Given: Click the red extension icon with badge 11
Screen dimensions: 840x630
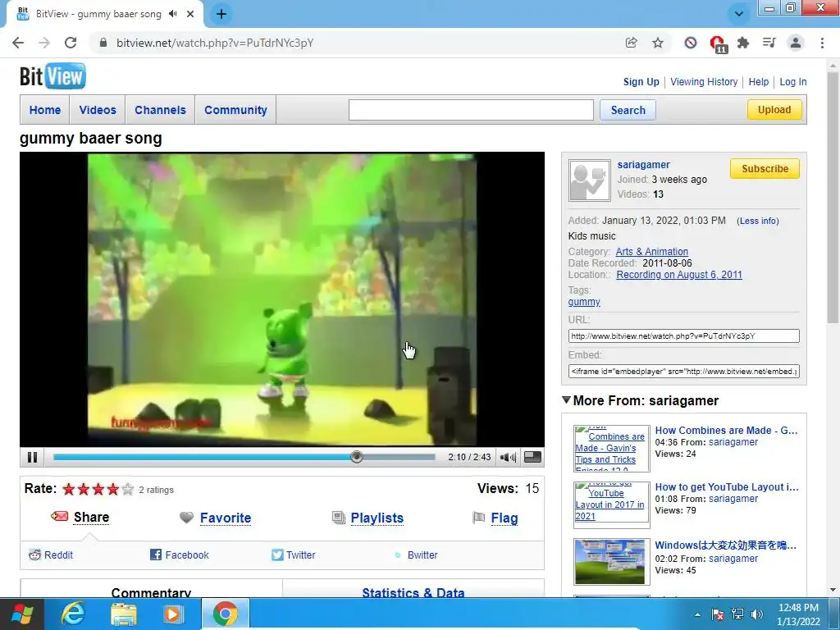Looking at the screenshot, I should (717, 44).
